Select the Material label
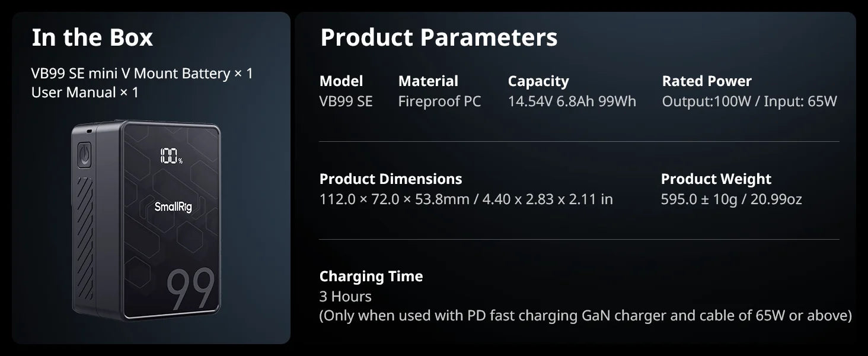 [428, 81]
